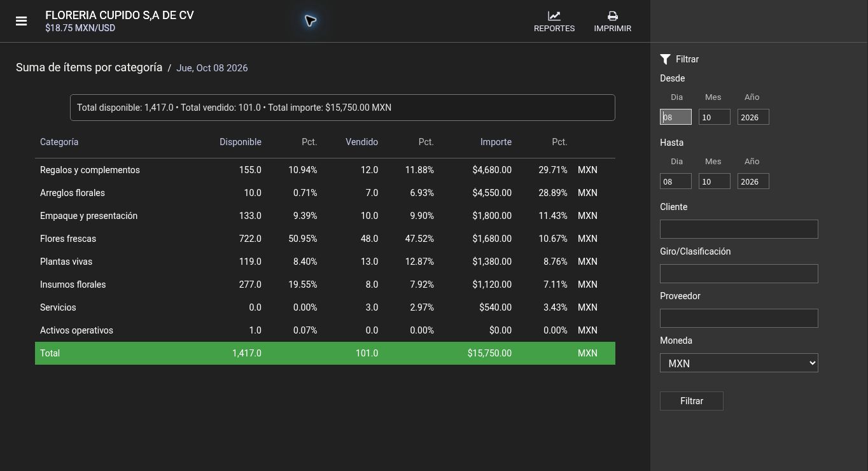Viewport: 868px width, 471px height.
Task: Click the $4,680.00 importe value
Action: 492,170
